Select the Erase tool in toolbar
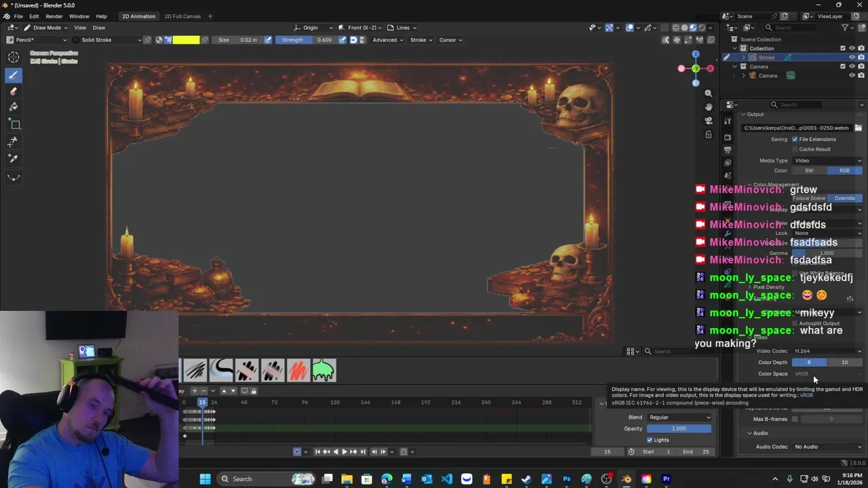868x488 pixels. pyautogui.click(x=14, y=91)
